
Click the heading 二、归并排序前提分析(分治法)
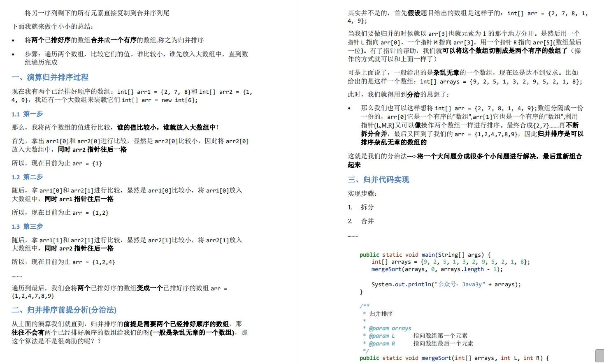(64, 310)
